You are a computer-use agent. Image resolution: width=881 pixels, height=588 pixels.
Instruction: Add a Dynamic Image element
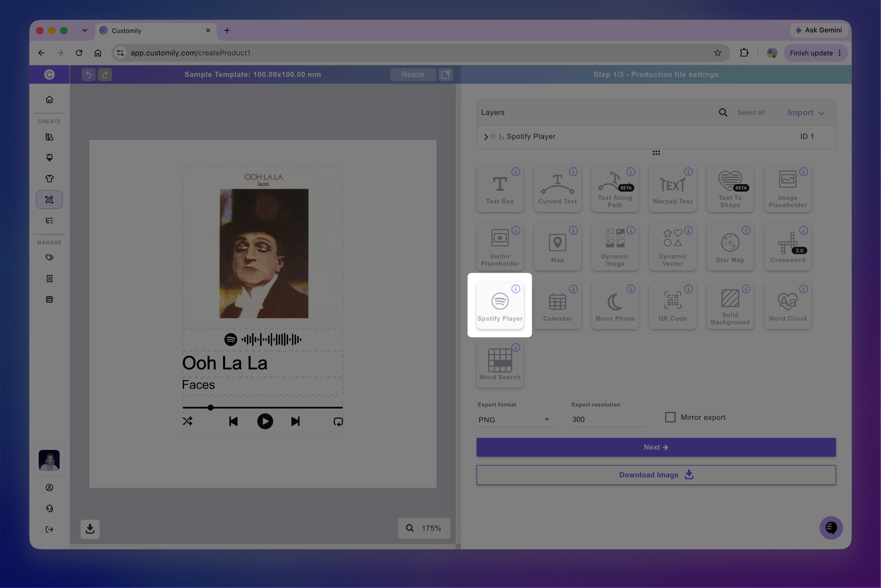[x=615, y=247]
